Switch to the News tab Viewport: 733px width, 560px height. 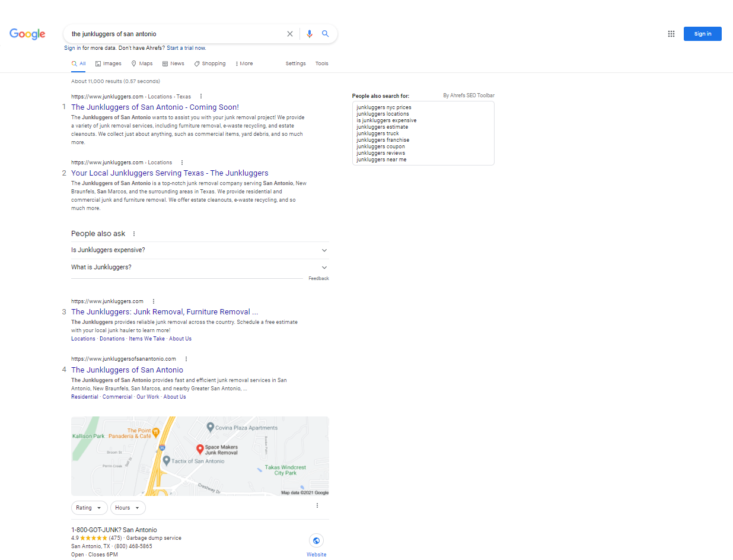[173, 63]
